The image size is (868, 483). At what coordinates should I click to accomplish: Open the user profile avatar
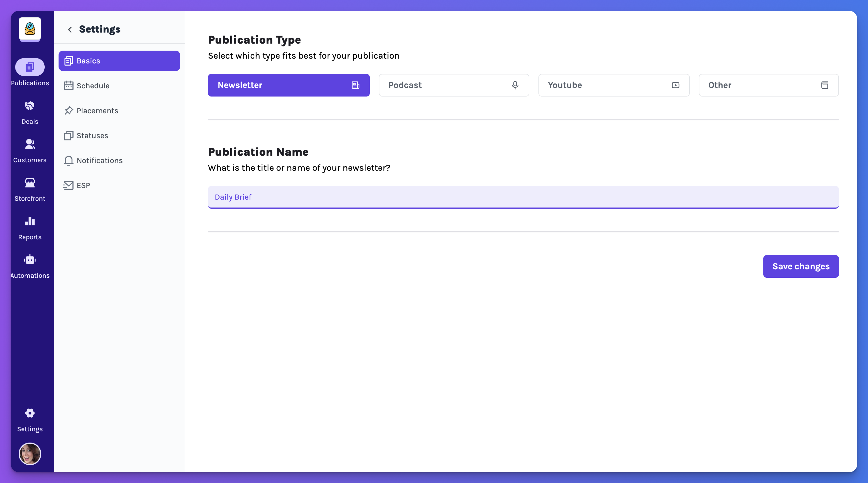coord(30,454)
